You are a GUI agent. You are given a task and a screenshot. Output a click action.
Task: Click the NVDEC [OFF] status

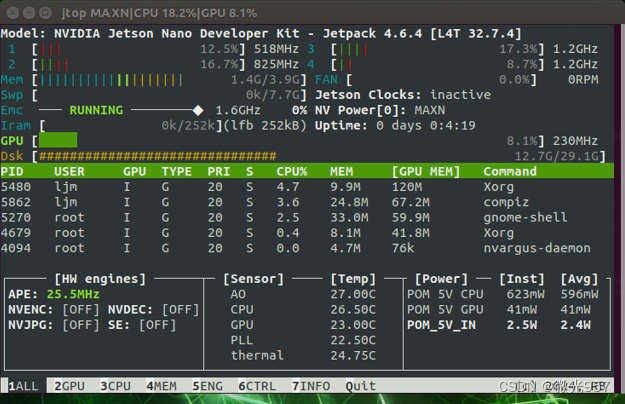[x=180, y=310]
